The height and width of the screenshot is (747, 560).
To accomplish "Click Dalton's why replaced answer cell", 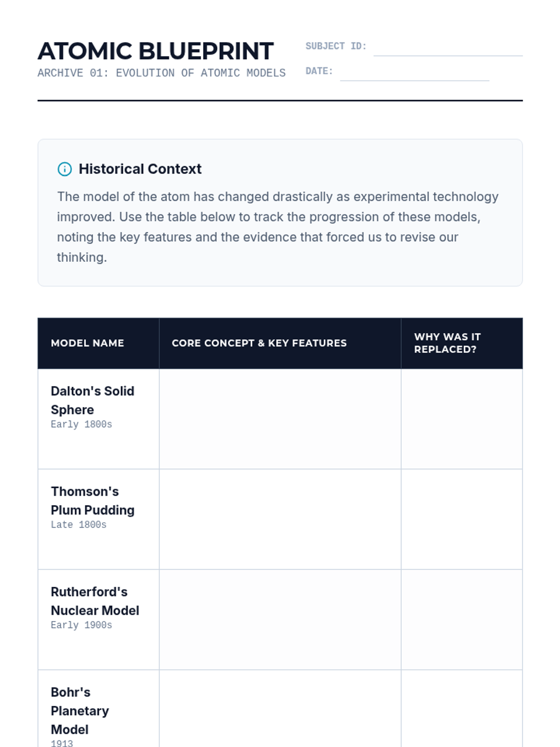I will 462,419.
